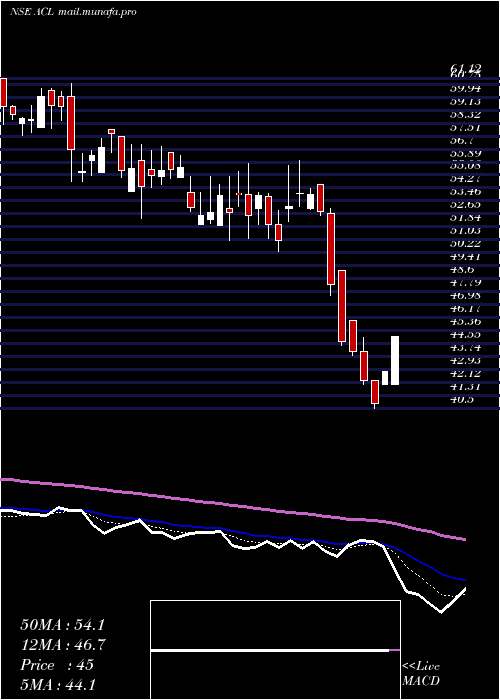
Task: Click the <<Live MACD label
Action: pyautogui.click(x=421, y=673)
